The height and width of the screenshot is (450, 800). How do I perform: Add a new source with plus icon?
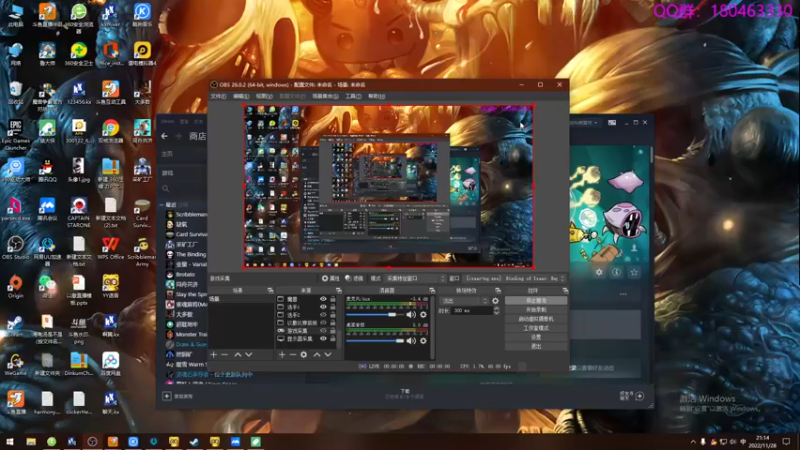[x=282, y=355]
